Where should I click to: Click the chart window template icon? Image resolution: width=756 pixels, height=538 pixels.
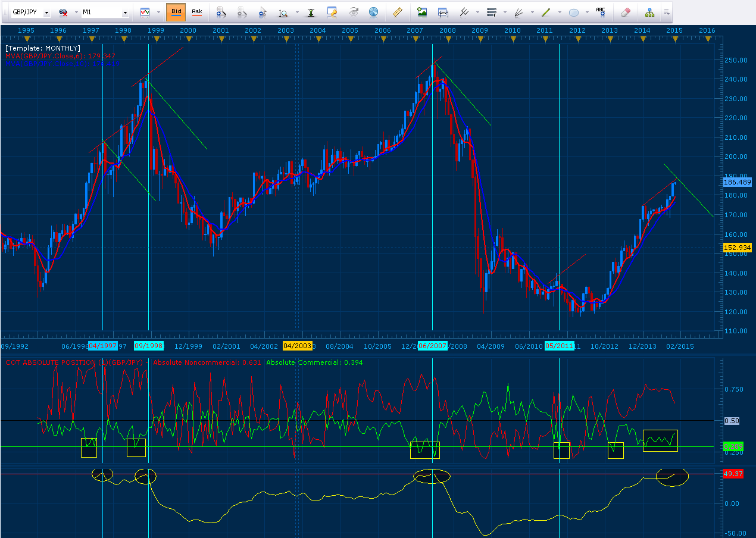443,12
